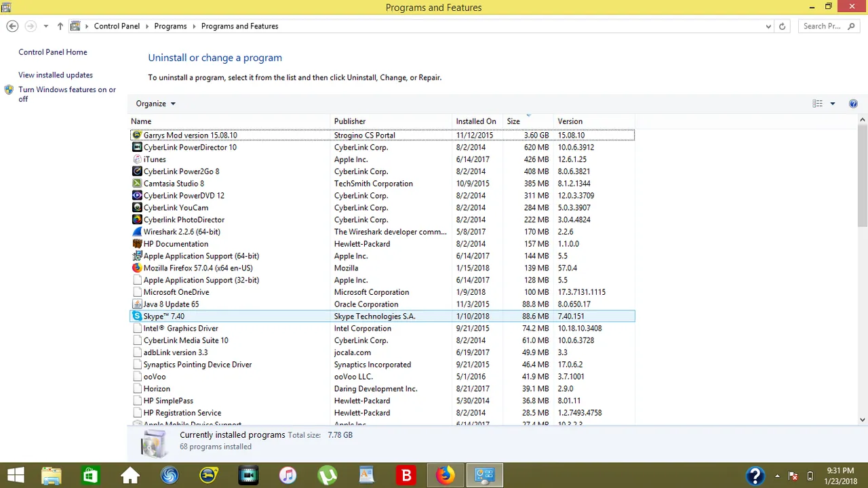Expand the arrow after Control Panel breadcrumb
Viewport: 868px width, 488px height.
(x=147, y=26)
